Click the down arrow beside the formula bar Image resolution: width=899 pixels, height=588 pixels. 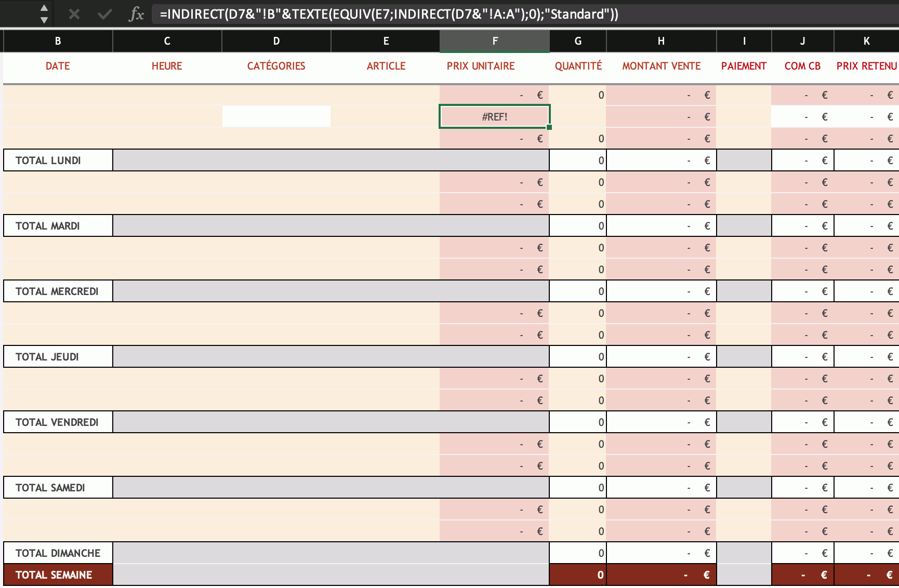click(44, 20)
